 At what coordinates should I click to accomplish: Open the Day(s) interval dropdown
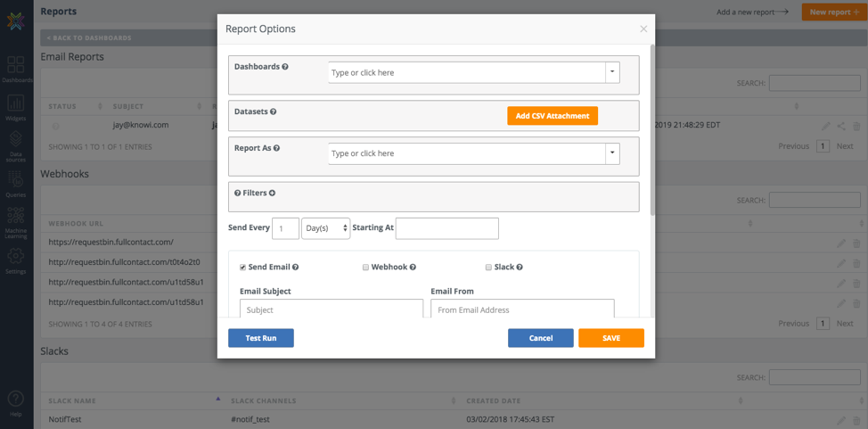[326, 227]
